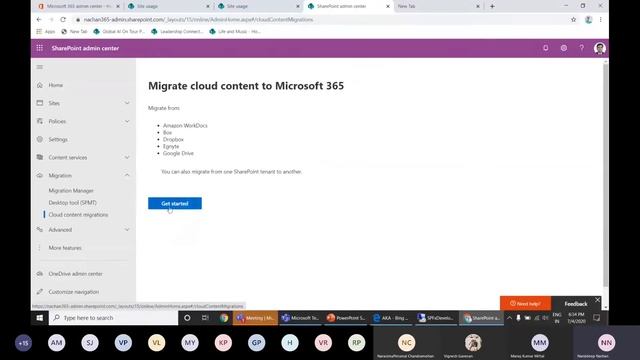Open Settings in the sidebar

point(58,140)
